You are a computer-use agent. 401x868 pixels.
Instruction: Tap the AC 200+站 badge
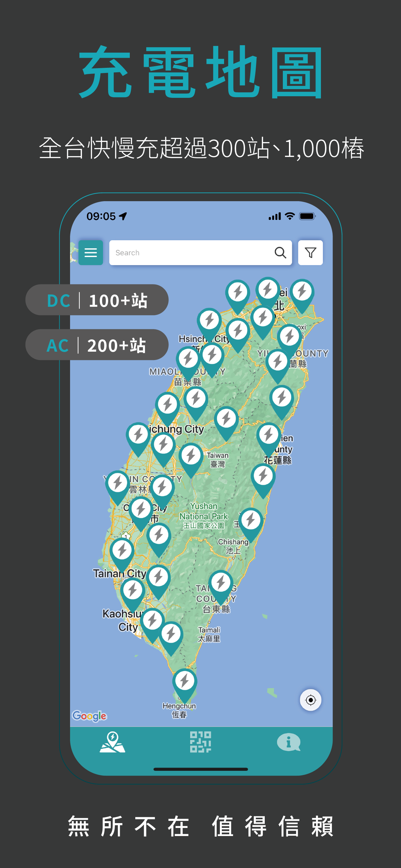(x=97, y=345)
